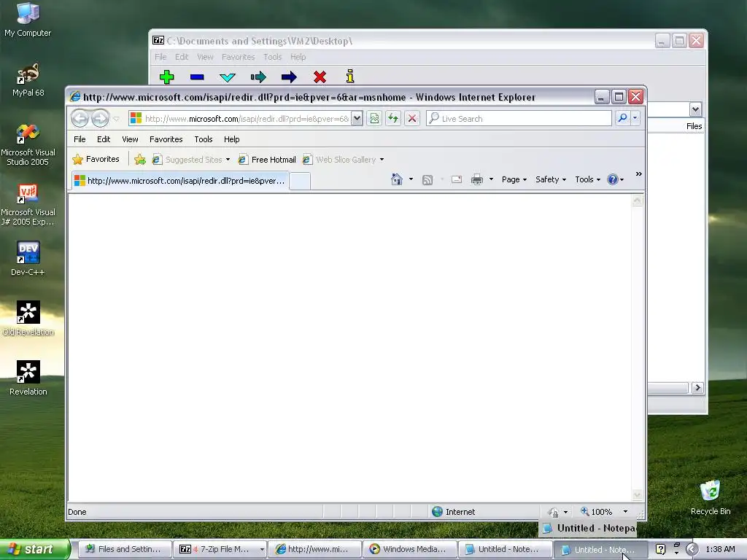The image size is (747, 560).
Task: Open the Edit menu in Internet Explorer
Action: tap(104, 139)
